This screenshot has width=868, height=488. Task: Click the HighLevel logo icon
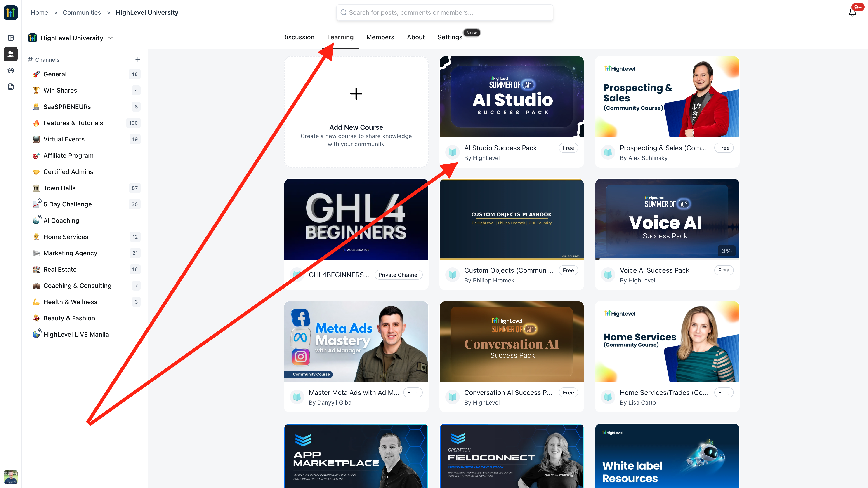[10, 12]
